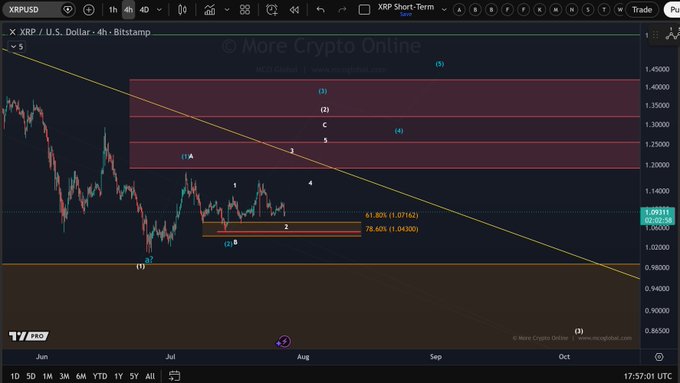This screenshot has height=383, width=680.
Task: Set range to 1Y
Action: click(118, 376)
